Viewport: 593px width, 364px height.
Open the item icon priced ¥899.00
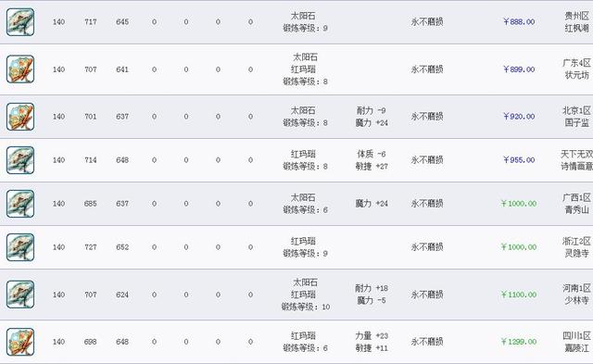point(20,69)
